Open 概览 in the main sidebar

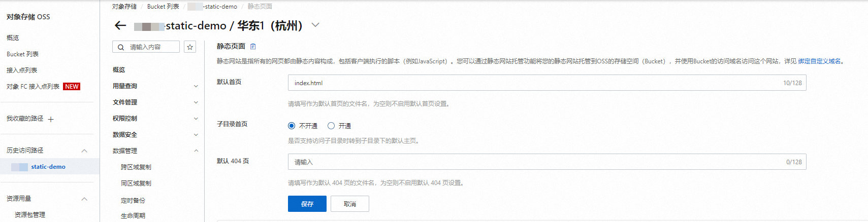pos(13,38)
